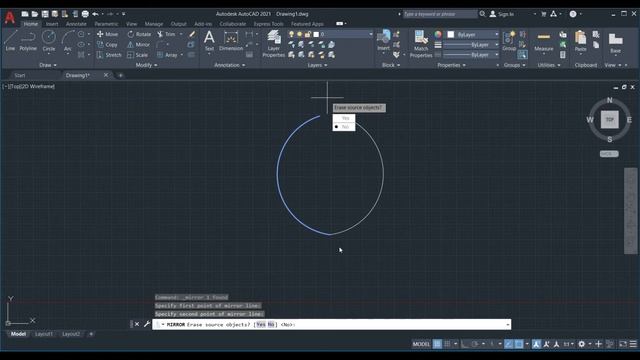The height and width of the screenshot is (360, 640).
Task: Toggle object snap tracking in status bar
Action: pos(508,344)
